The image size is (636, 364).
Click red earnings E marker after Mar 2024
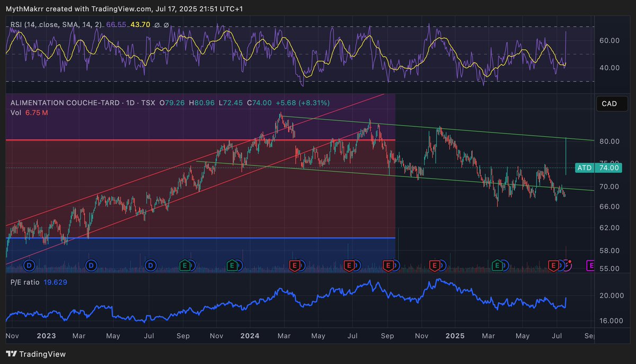(294, 264)
